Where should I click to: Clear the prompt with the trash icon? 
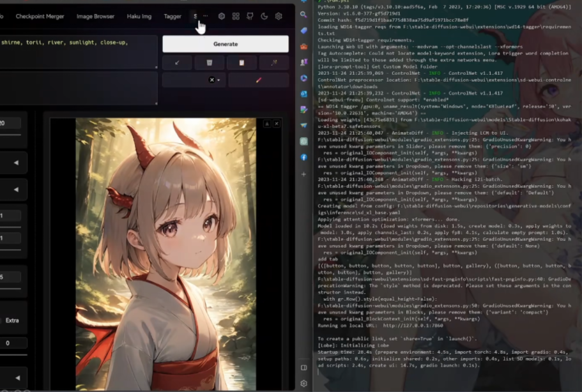tap(210, 63)
